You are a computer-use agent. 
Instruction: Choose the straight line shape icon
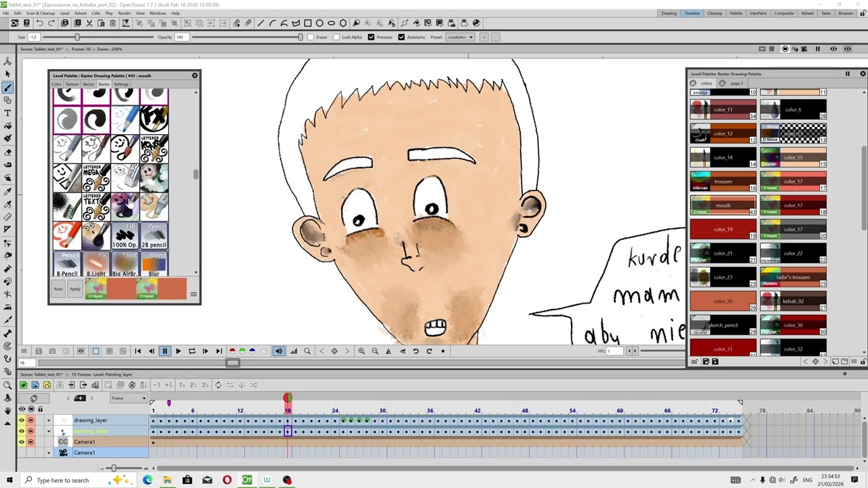coord(260,23)
